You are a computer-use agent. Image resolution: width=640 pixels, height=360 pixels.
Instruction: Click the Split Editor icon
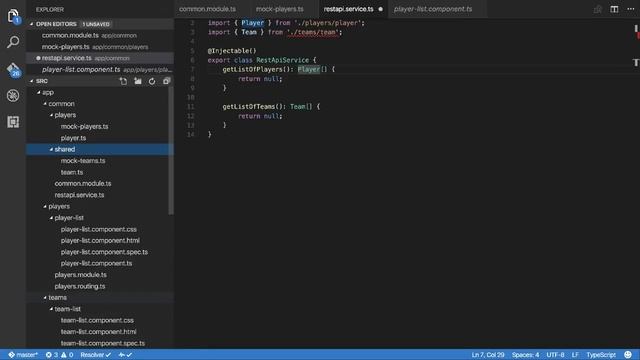614,9
